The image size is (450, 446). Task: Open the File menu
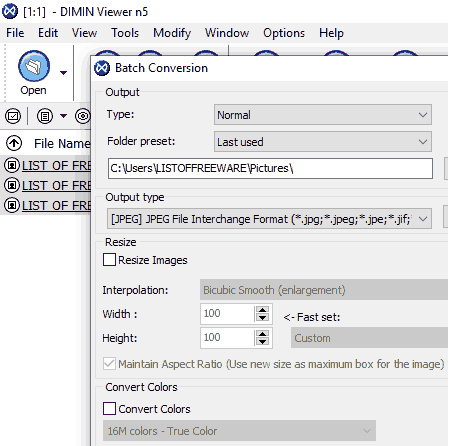[15, 33]
